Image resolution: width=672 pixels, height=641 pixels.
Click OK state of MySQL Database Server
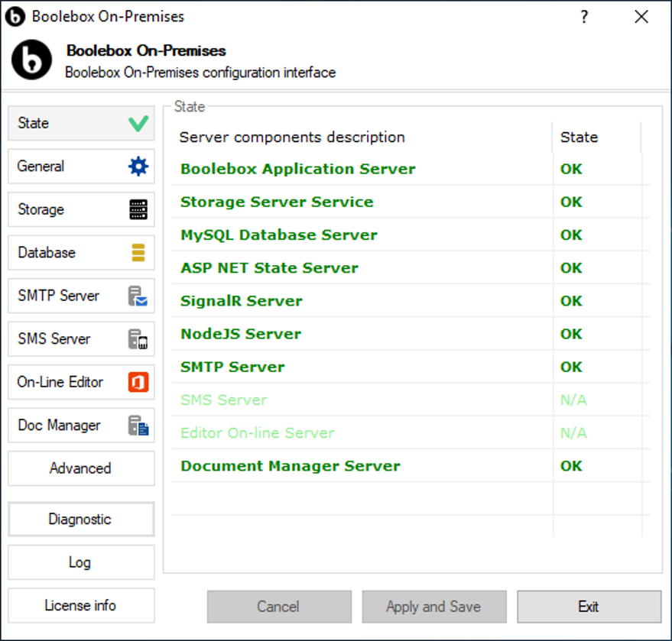[x=571, y=235]
